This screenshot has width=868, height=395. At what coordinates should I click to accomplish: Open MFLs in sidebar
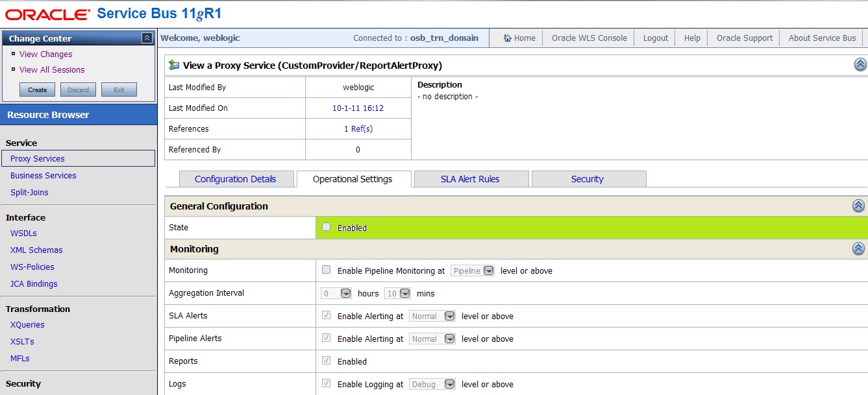pyautogui.click(x=20, y=359)
